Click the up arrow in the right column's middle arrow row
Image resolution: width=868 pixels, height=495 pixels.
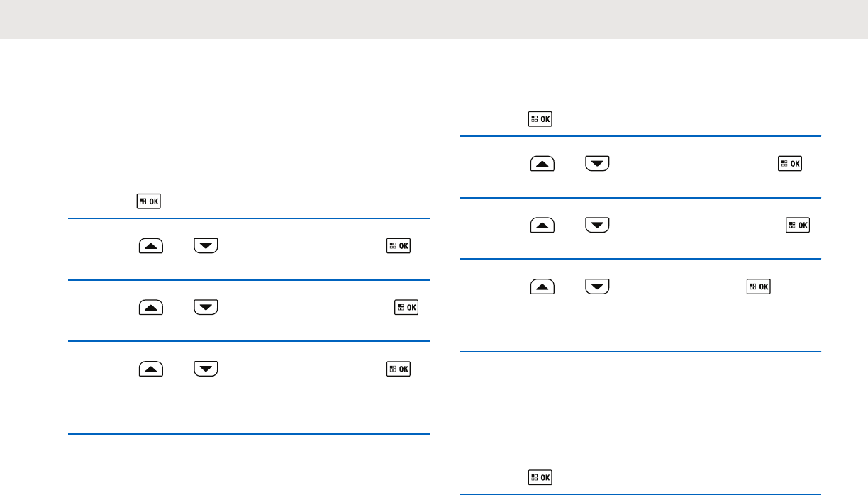(x=542, y=225)
